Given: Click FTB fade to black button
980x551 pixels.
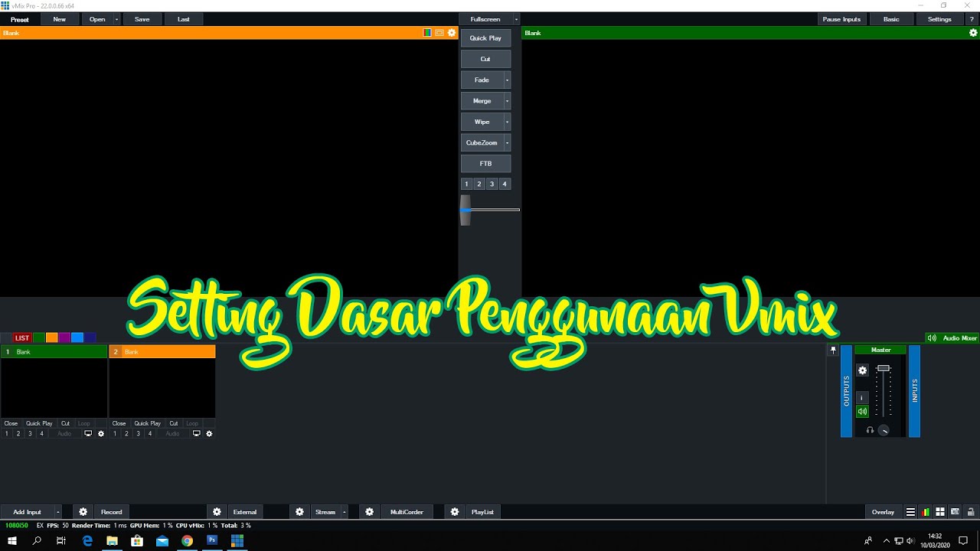Looking at the screenshot, I should click(485, 164).
